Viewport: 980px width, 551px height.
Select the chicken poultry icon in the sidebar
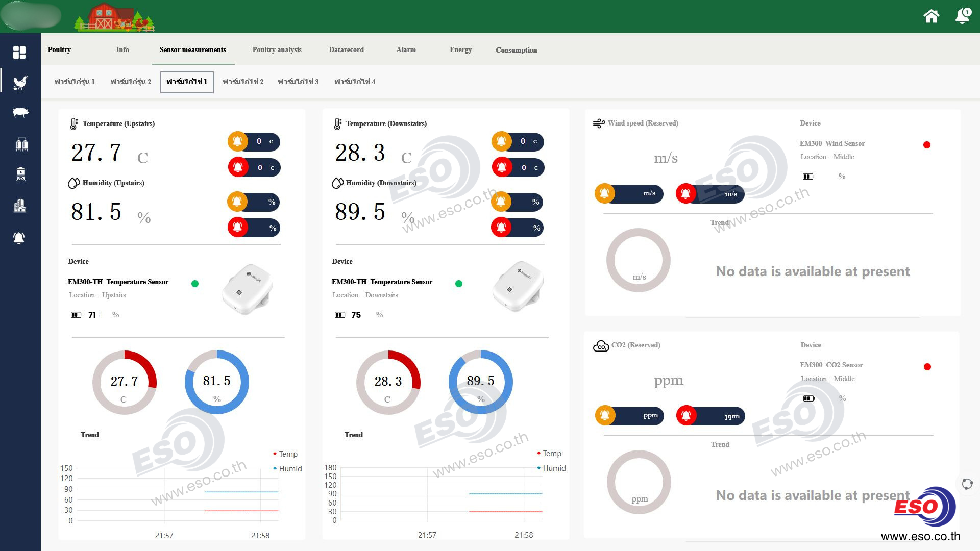click(20, 83)
